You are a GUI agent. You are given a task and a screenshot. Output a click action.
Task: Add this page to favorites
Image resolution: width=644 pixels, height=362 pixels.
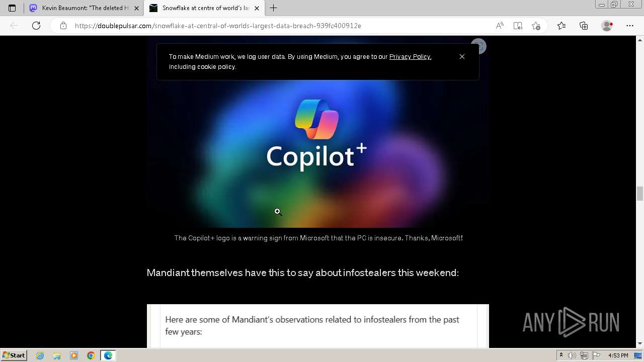click(536, 26)
